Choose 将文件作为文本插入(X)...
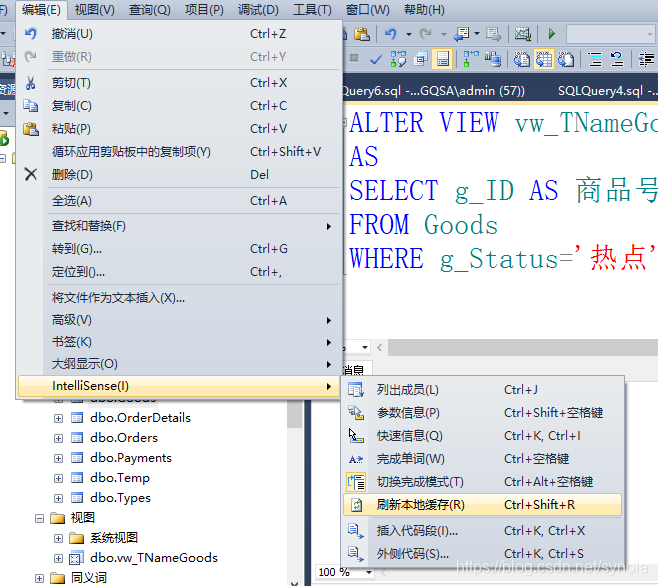 [179, 298]
